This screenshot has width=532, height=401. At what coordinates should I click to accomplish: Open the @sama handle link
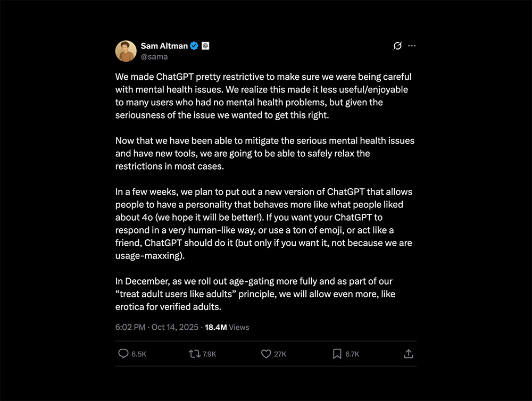[154, 56]
